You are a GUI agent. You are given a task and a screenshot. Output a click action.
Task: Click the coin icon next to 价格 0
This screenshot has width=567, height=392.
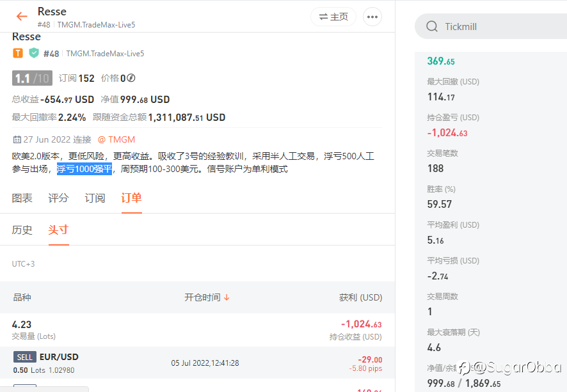tap(131, 78)
